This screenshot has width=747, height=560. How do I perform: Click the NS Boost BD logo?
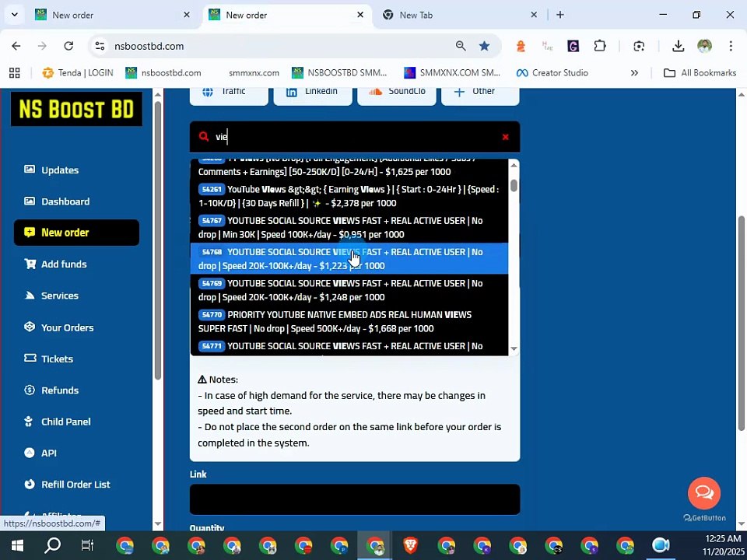pos(76,109)
